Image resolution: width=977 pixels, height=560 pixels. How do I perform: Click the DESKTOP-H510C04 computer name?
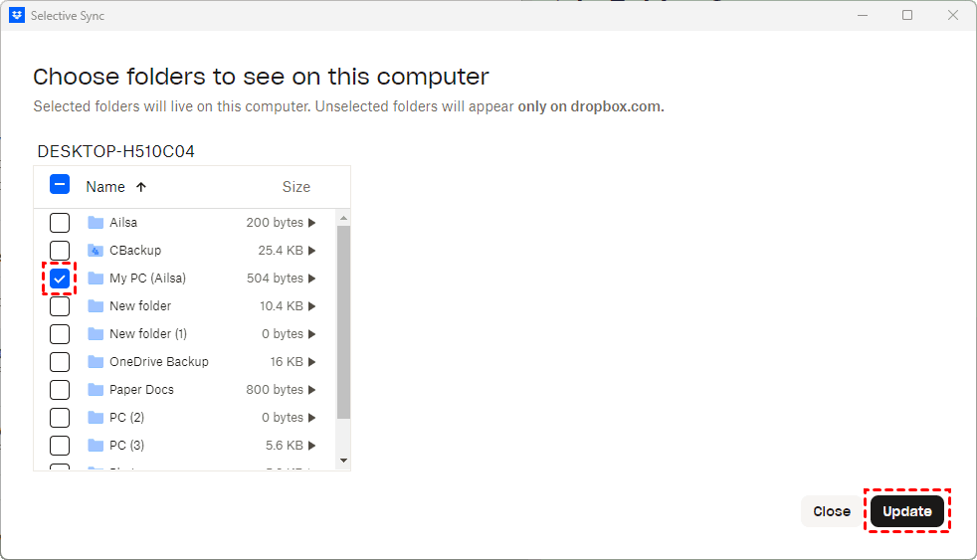115,151
